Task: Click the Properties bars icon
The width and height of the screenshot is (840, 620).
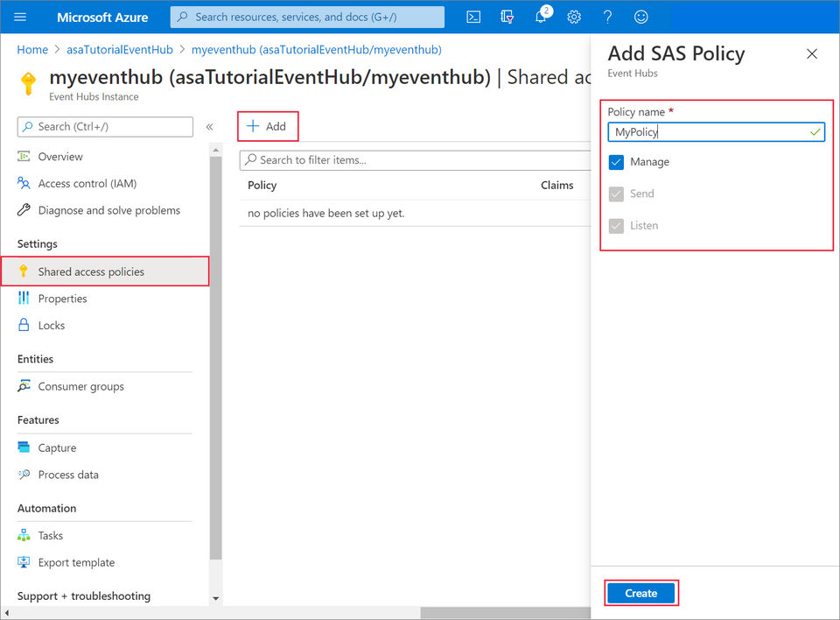Action: pos(24,299)
